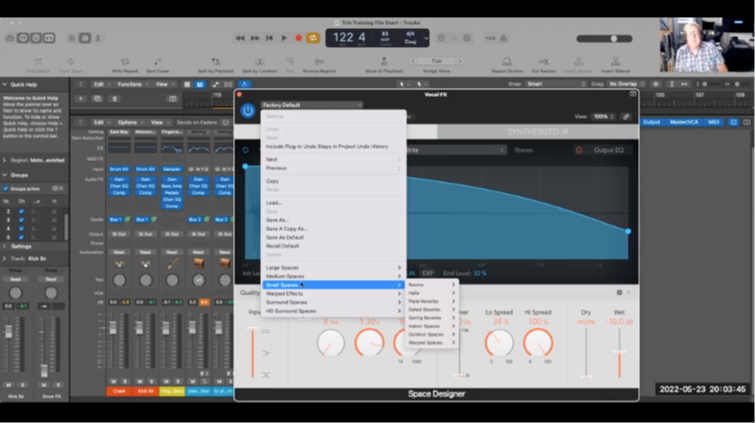Viewport: 755px width, 423px height.
Task: Click the Output tab in mixer header
Action: point(651,122)
